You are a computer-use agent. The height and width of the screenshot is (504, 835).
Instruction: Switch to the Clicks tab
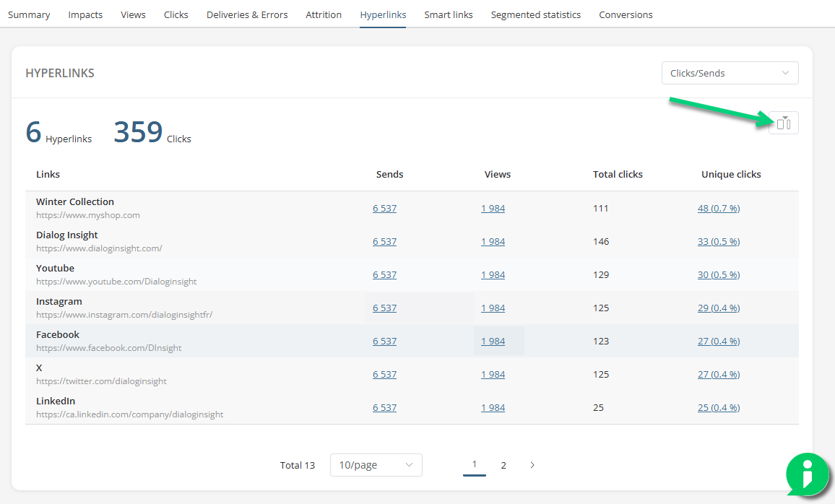tap(176, 15)
